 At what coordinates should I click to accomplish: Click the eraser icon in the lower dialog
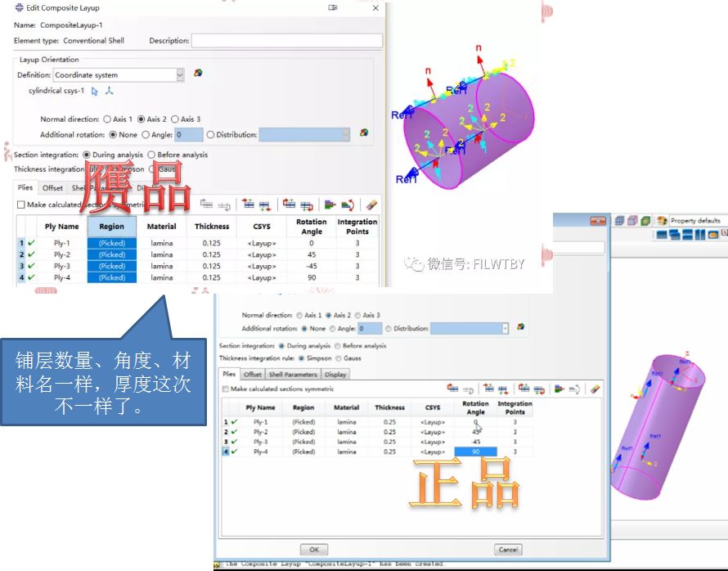tap(595, 389)
